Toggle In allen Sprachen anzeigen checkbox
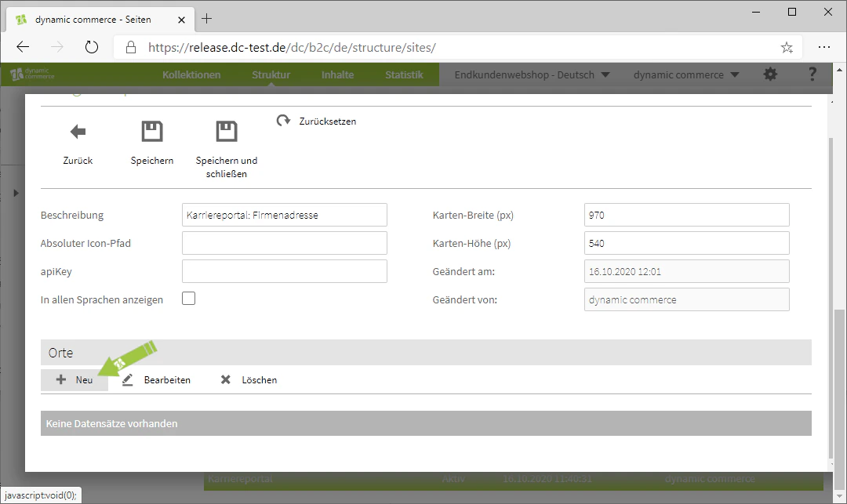 pyautogui.click(x=188, y=299)
